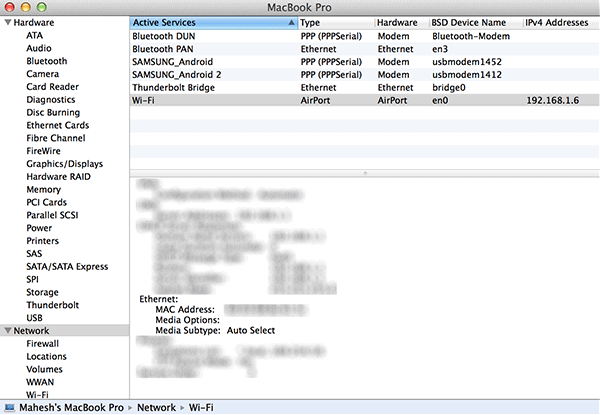Select Fibre Channel entry
The image size is (600, 415).
[56, 138]
